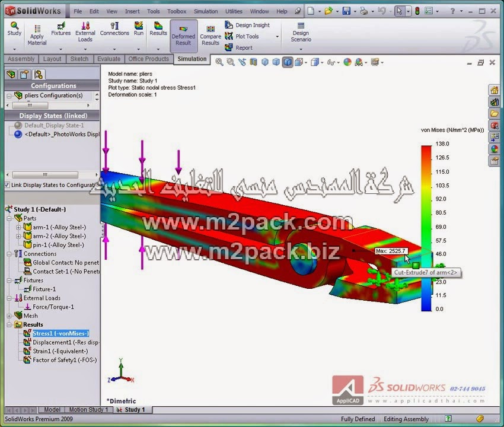Click the Previous View icon
This screenshot has width=504, height=427.
242,62
